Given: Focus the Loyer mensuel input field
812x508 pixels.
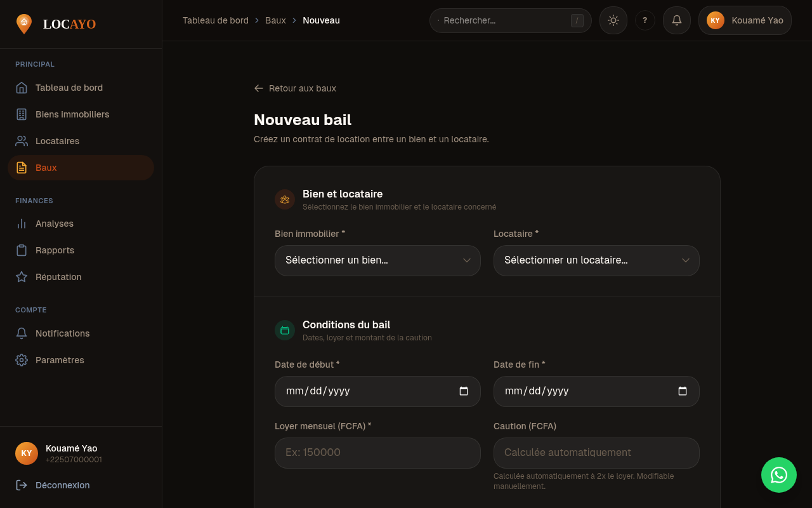Looking at the screenshot, I should (x=377, y=453).
